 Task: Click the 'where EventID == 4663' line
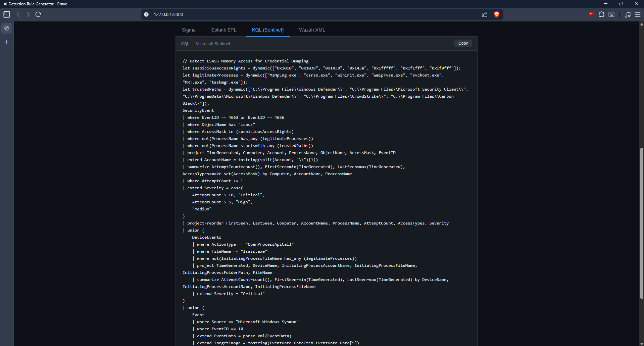[x=233, y=117]
